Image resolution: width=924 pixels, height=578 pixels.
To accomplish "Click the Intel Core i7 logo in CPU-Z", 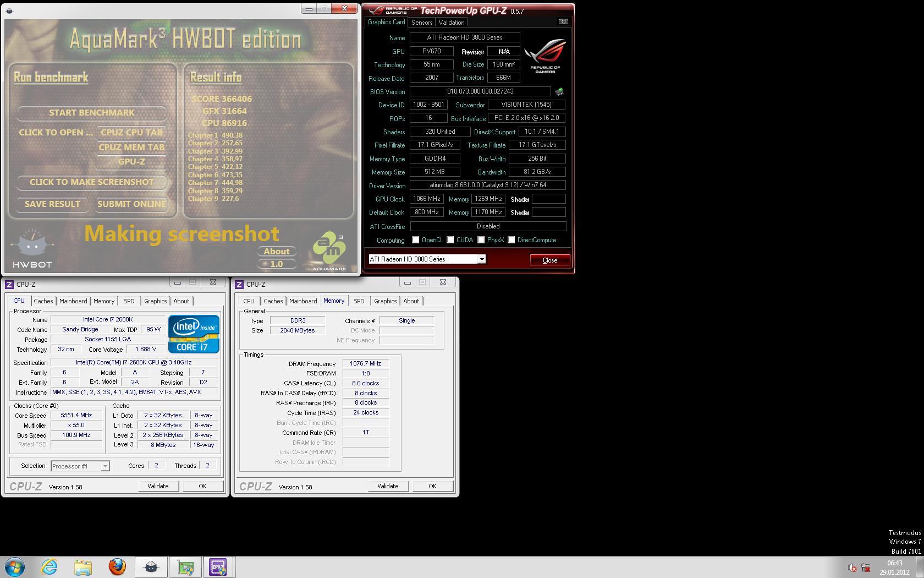I will click(x=194, y=334).
